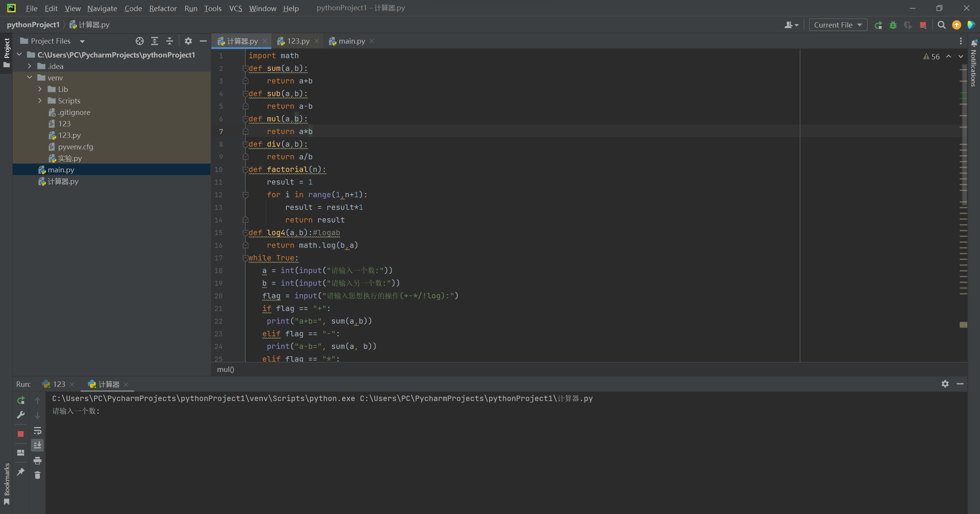The width and height of the screenshot is (980, 514).
Task: Expand all nodes in the project tree
Action: point(155,41)
